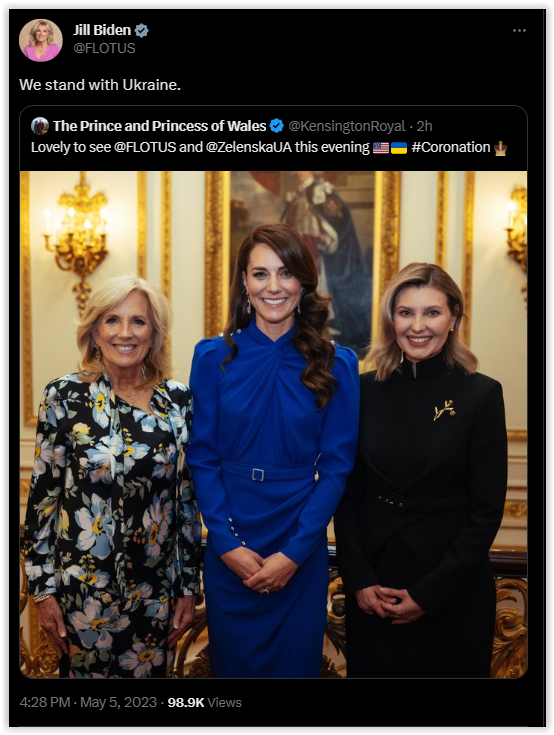The image size is (554, 735).
Task: Click the 2h timestamp on quoted tweet
Action: click(x=425, y=126)
